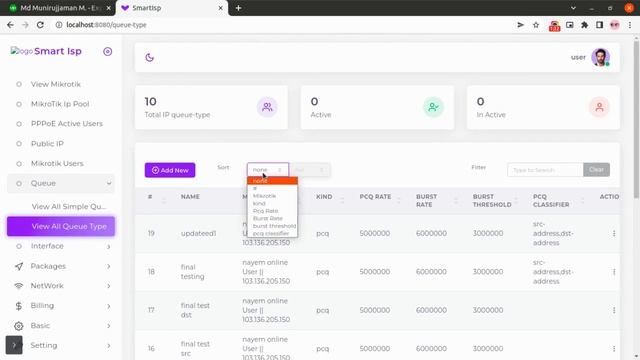Open actions menu for updateed1 row
The image size is (640, 360).
coord(614,233)
